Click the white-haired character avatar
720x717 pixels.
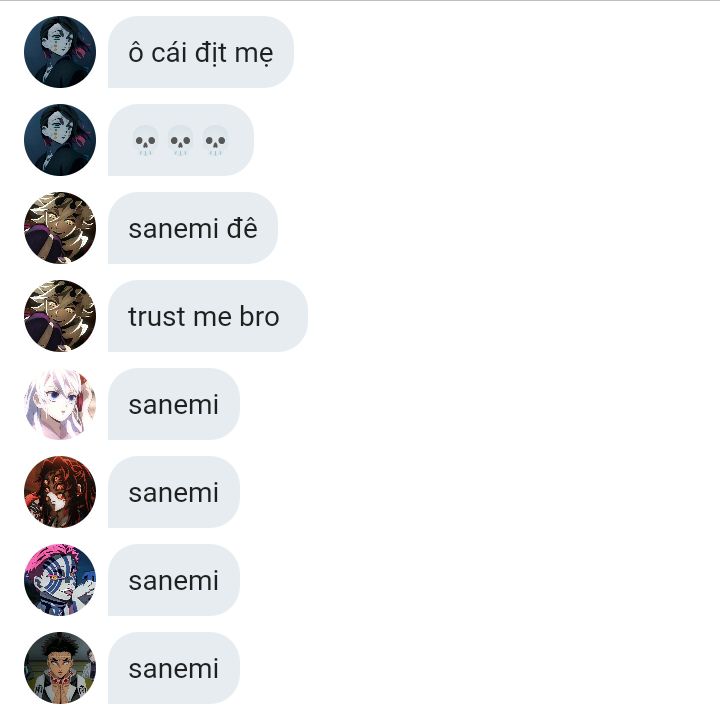60,404
